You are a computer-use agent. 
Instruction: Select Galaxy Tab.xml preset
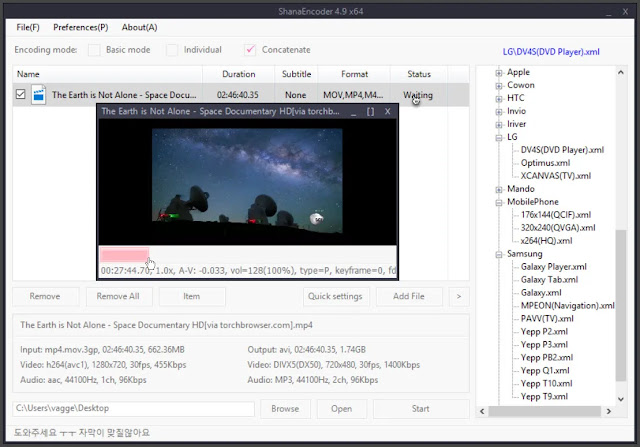[549, 280]
